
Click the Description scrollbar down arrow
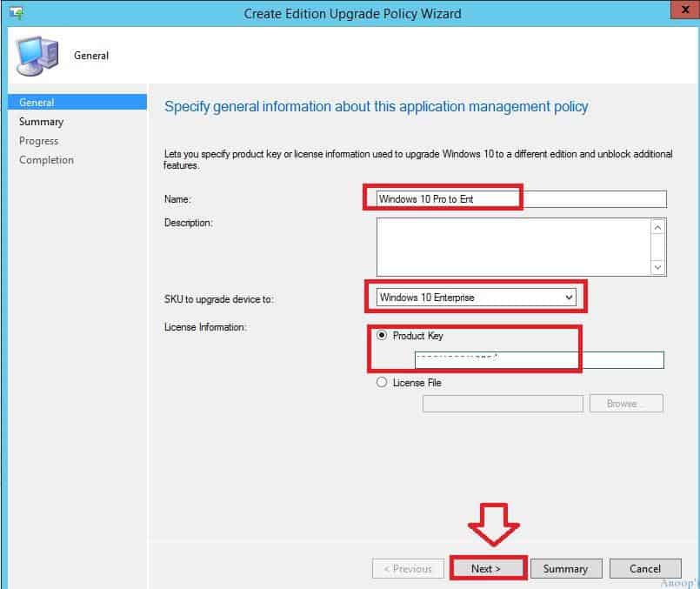coord(658,267)
